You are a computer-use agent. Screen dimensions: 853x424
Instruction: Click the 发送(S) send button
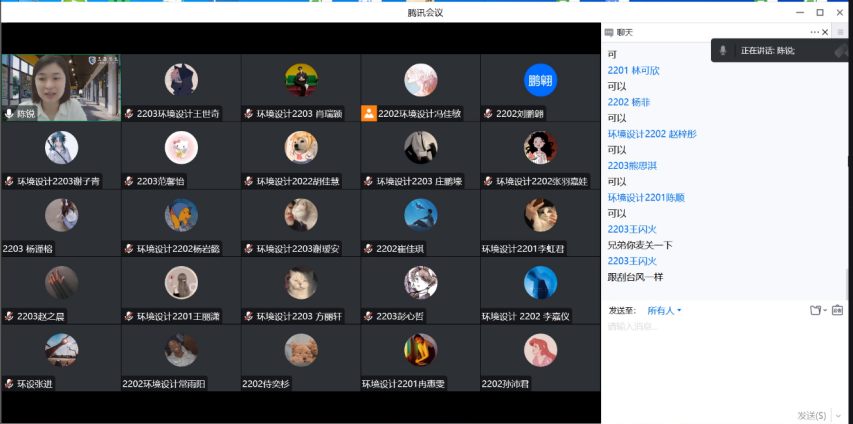(811, 415)
